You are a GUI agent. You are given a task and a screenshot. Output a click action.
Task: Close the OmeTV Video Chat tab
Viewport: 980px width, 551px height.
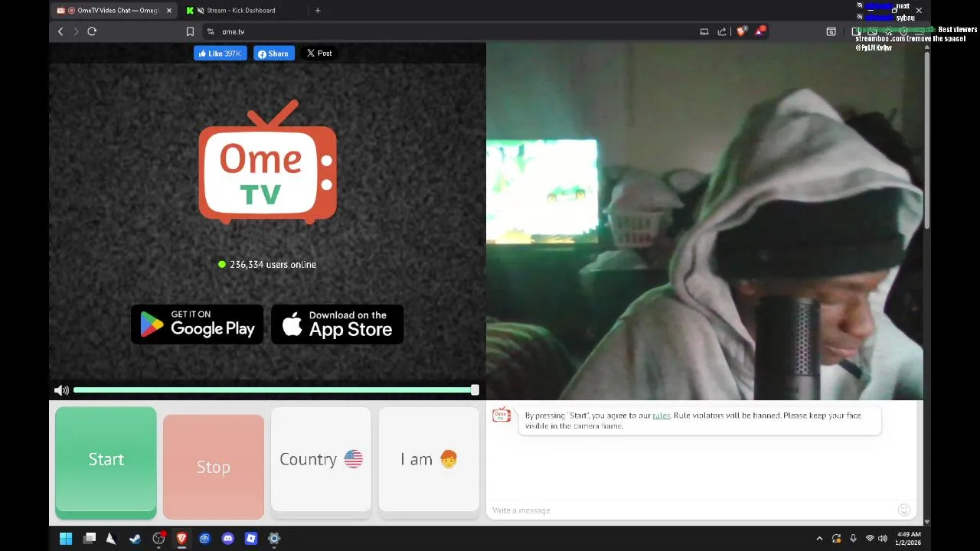(x=169, y=11)
